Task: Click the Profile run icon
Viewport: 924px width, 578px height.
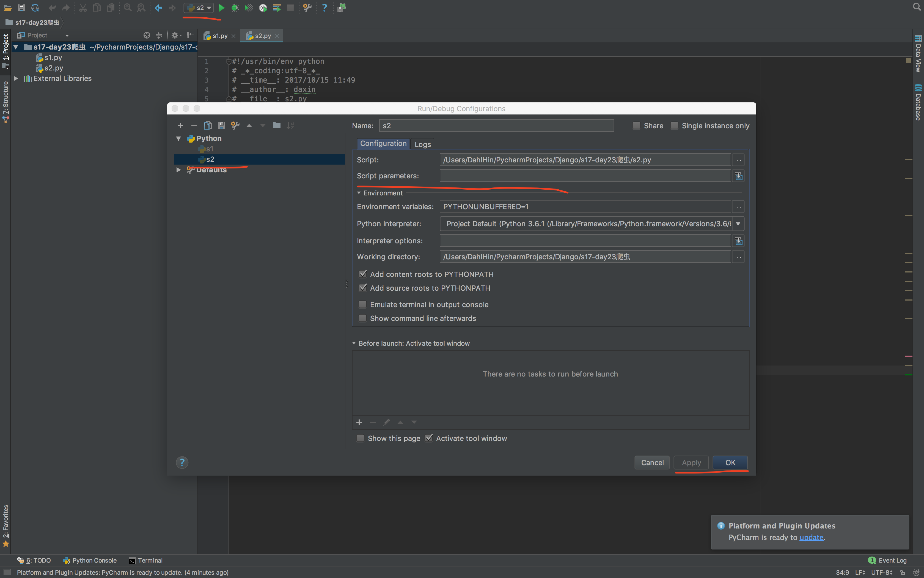Action: pos(263,8)
